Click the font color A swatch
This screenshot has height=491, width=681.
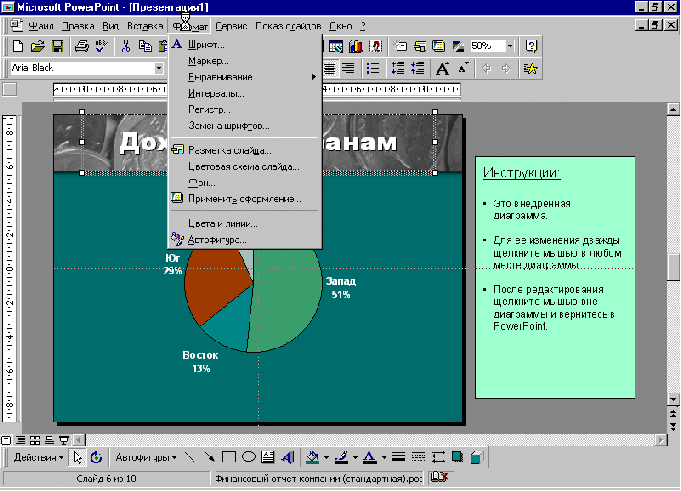point(369,458)
